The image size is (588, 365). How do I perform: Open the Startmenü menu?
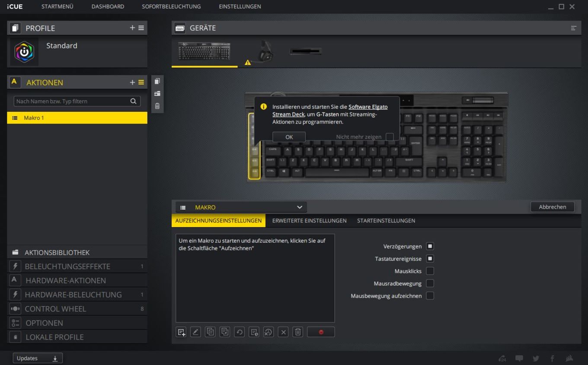tap(57, 6)
